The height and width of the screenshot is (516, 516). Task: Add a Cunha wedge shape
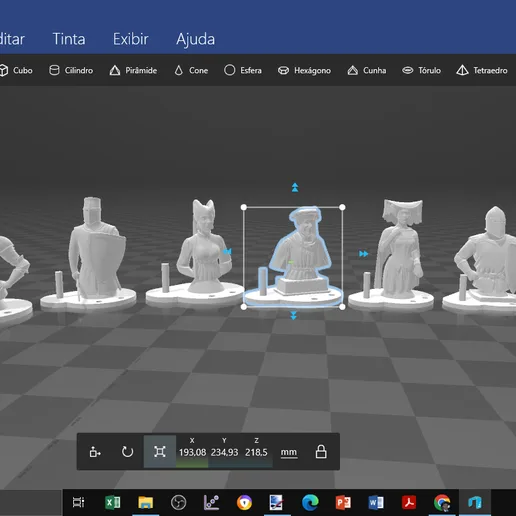coord(367,70)
